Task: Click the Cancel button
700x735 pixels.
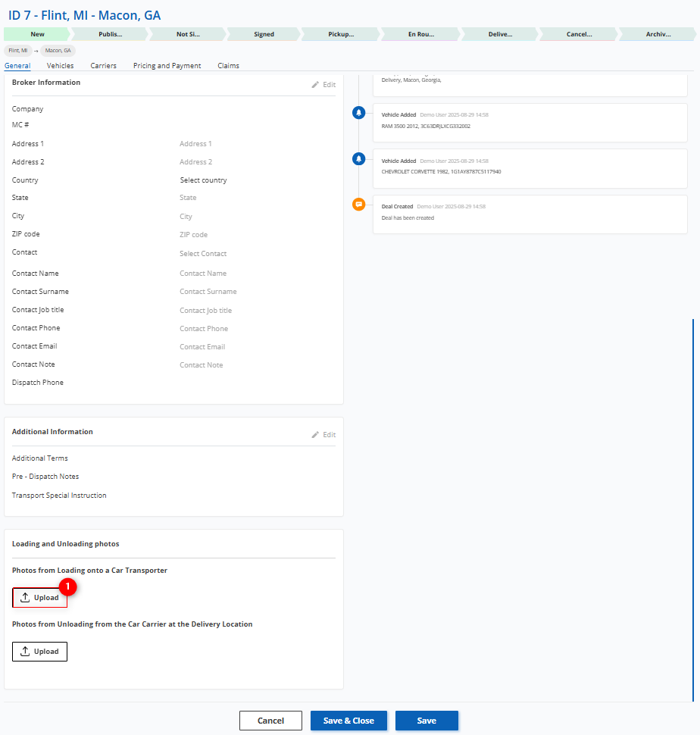Action: tap(270, 721)
